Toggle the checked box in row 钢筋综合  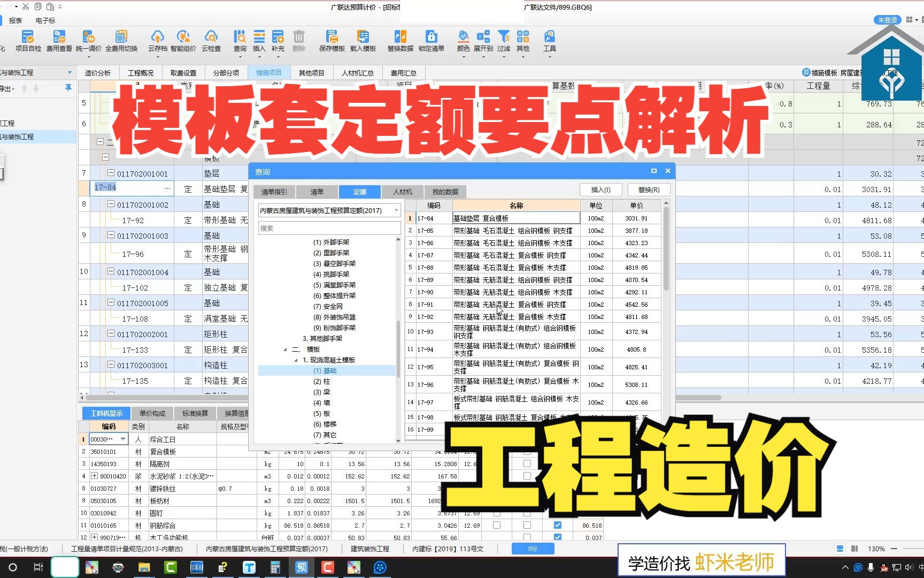pos(558,525)
